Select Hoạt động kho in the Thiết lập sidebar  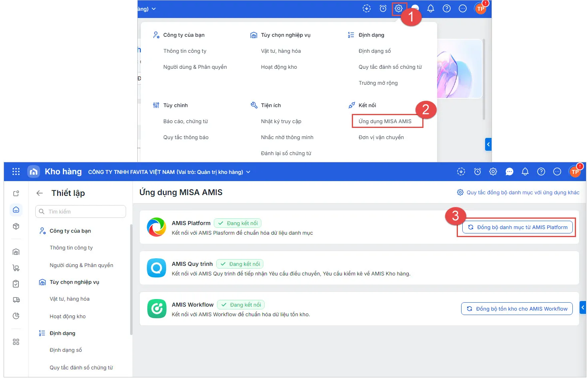pos(68,316)
